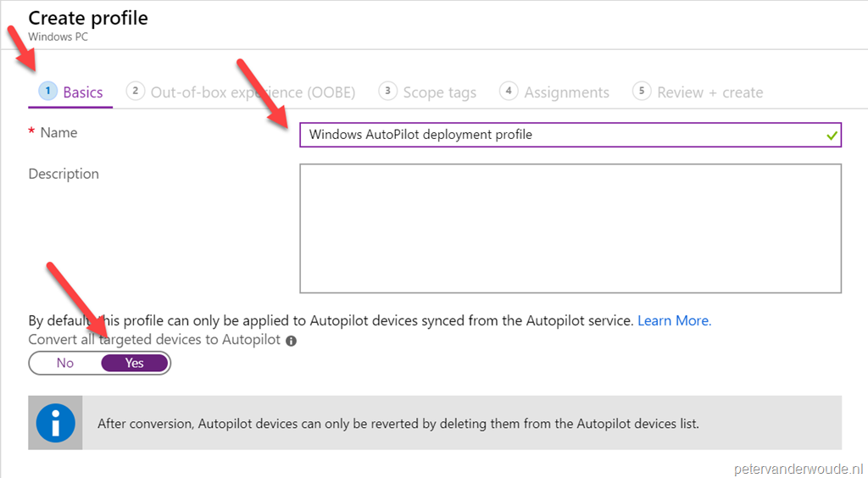Click the step 5 circle icon
The image size is (868, 478).
click(x=642, y=90)
